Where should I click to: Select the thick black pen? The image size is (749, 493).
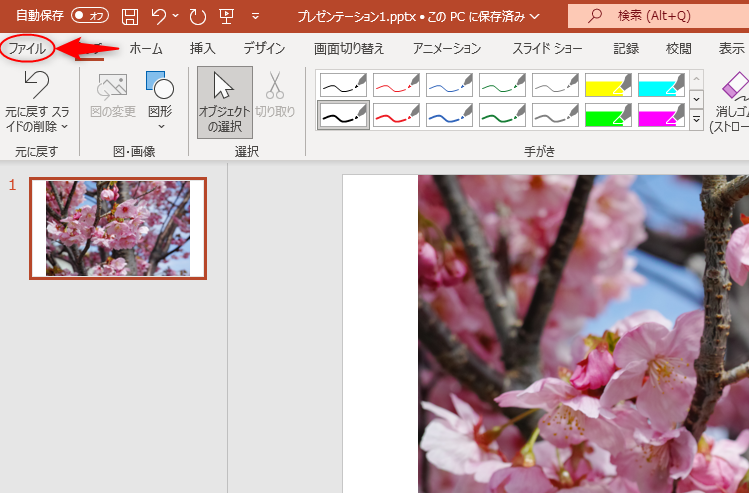pyautogui.click(x=343, y=115)
